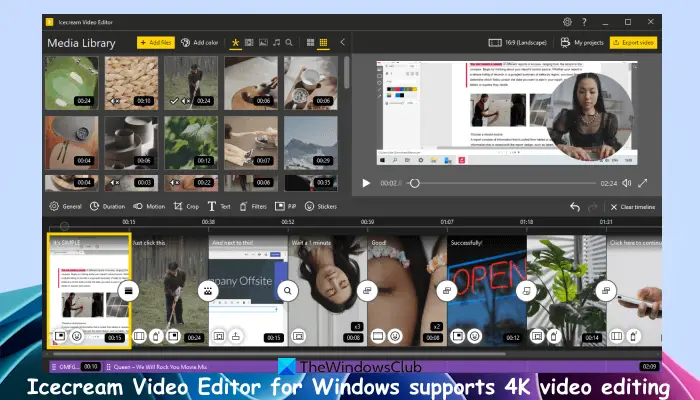The image size is (700, 400).
Task: Mute the preview volume speaker
Action: (627, 183)
